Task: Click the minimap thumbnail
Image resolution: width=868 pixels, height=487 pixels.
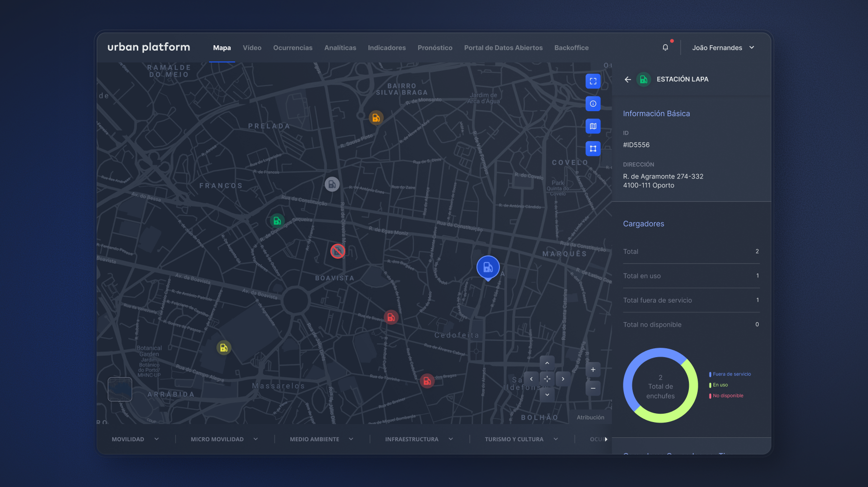Action: tap(120, 390)
